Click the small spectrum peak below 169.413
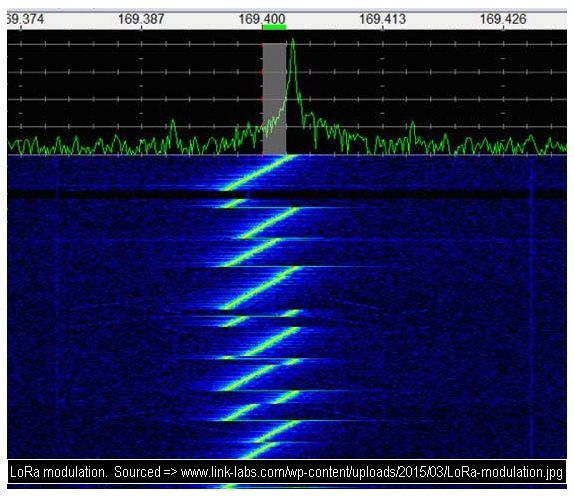574x496 pixels. (x=413, y=126)
